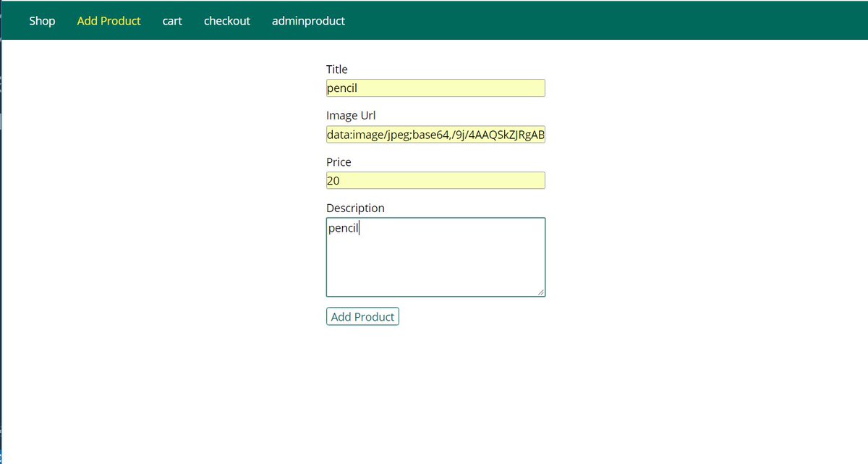Go to the cart page
The width and height of the screenshot is (868, 464).
(172, 20)
